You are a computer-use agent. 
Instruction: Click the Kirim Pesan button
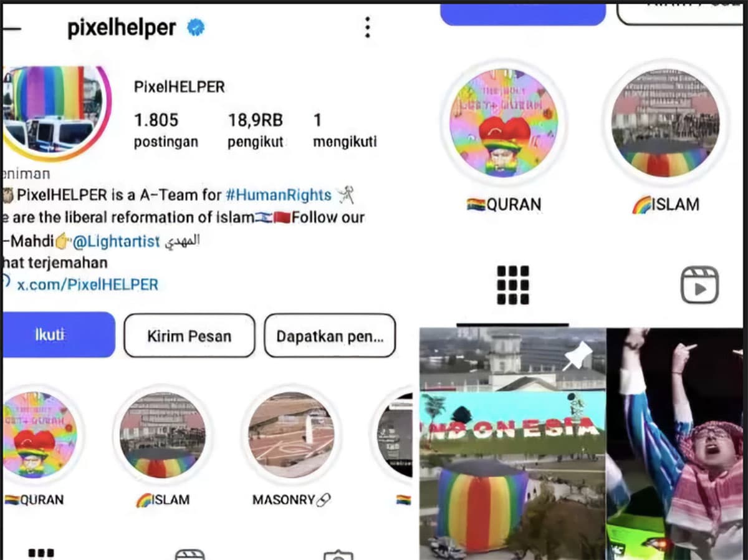[x=189, y=336]
